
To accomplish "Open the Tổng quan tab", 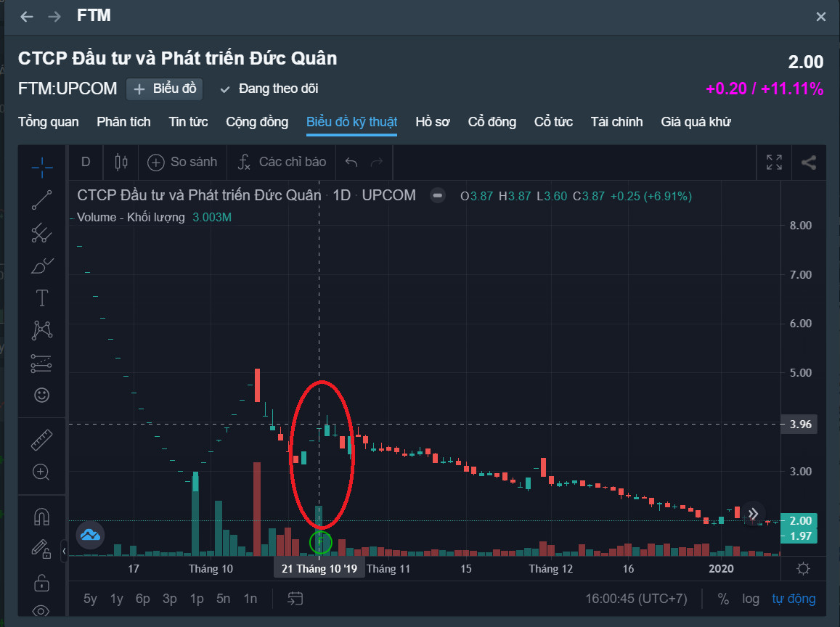I will (x=48, y=122).
